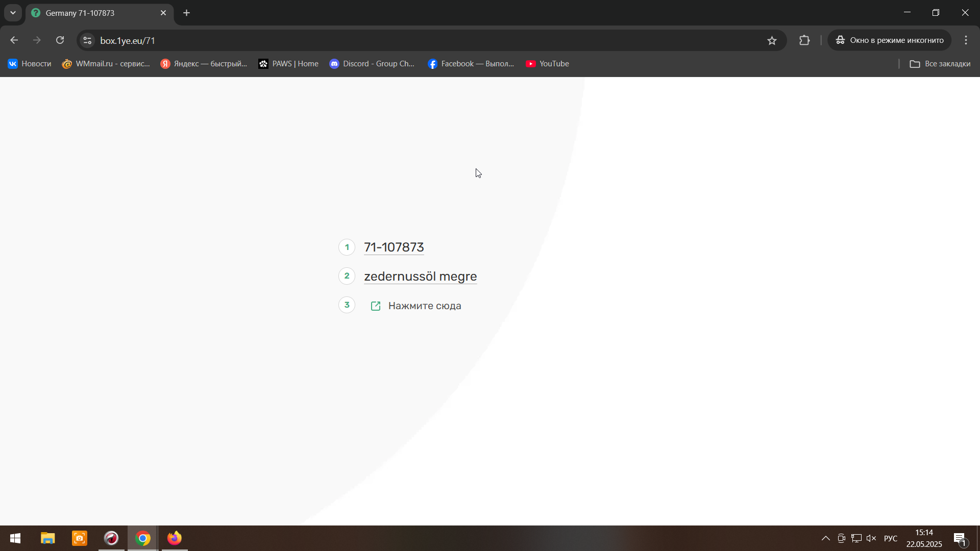Image resolution: width=980 pixels, height=551 pixels.
Task: Click the muted volume tray icon
Action: point(871,538)
